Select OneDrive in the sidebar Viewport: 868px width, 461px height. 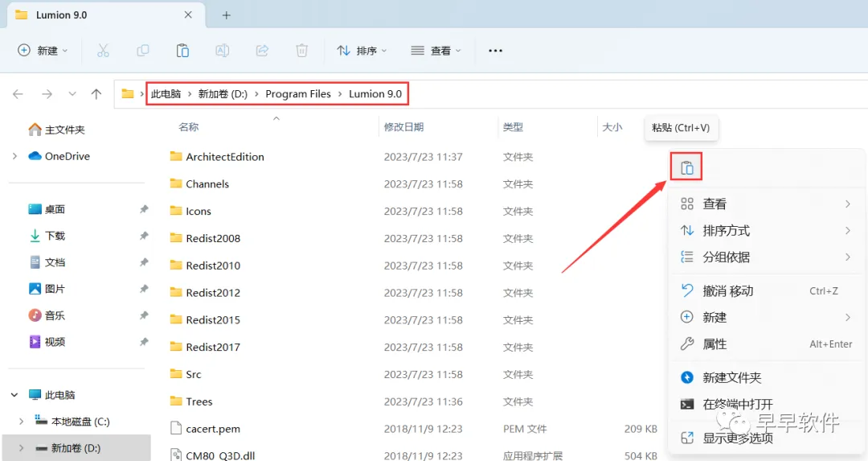click(59, 156)
